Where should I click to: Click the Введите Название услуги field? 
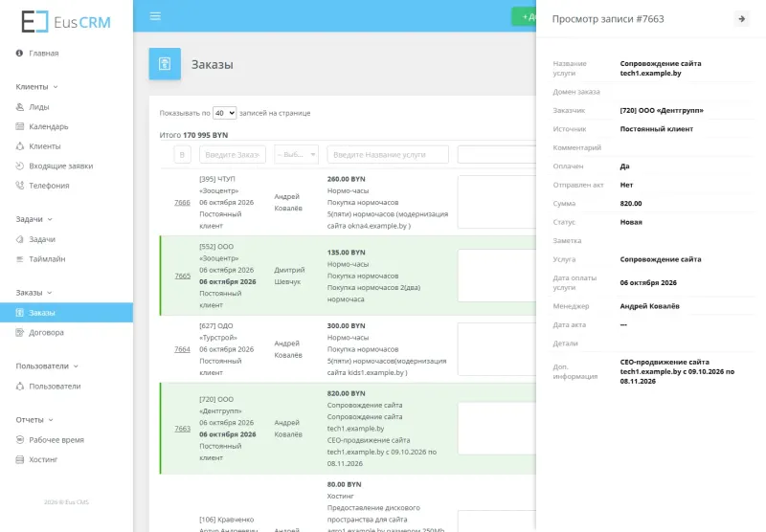pyautogui.click(x=388, y=155)
